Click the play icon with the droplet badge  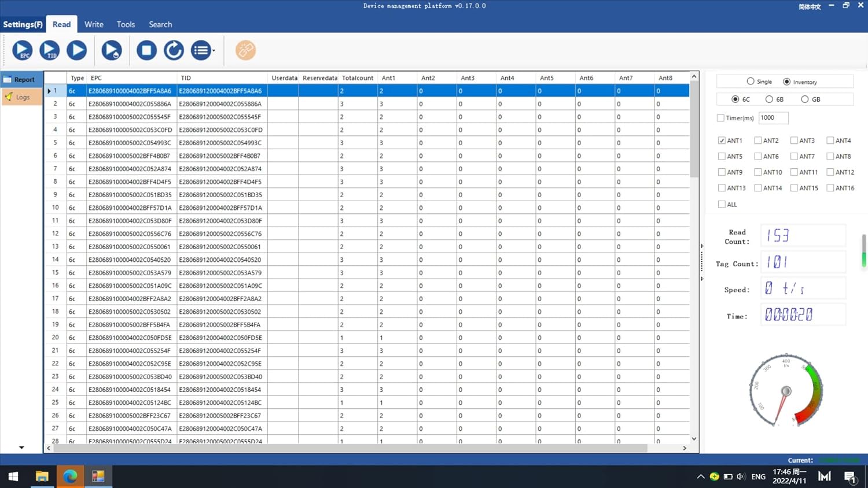point(112,50)
